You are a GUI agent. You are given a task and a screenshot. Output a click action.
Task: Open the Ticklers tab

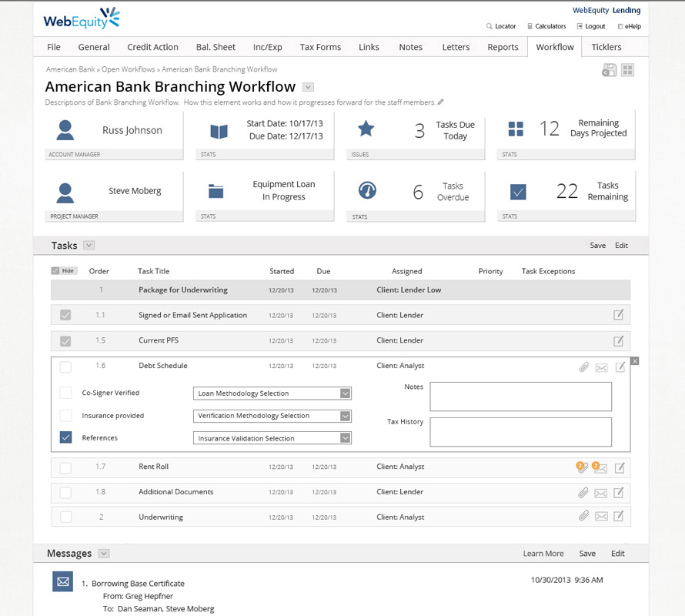pyautogui.click(x=606, y=47)
